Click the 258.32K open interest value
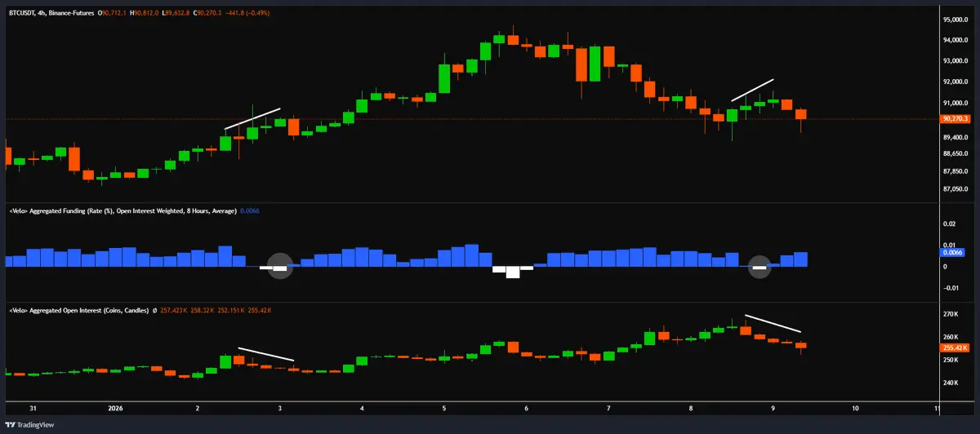This screenshot has height=434, width=980. (x=204, y=311)
